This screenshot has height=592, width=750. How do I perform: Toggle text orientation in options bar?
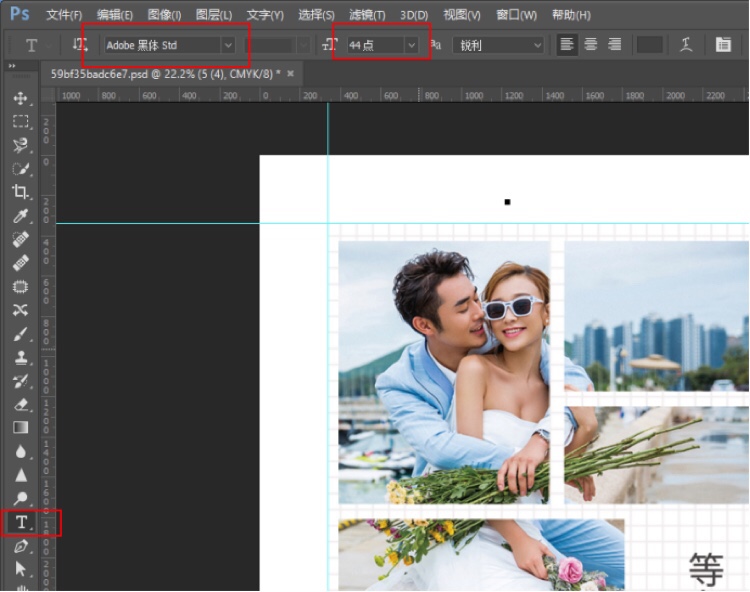pos(79,45)
